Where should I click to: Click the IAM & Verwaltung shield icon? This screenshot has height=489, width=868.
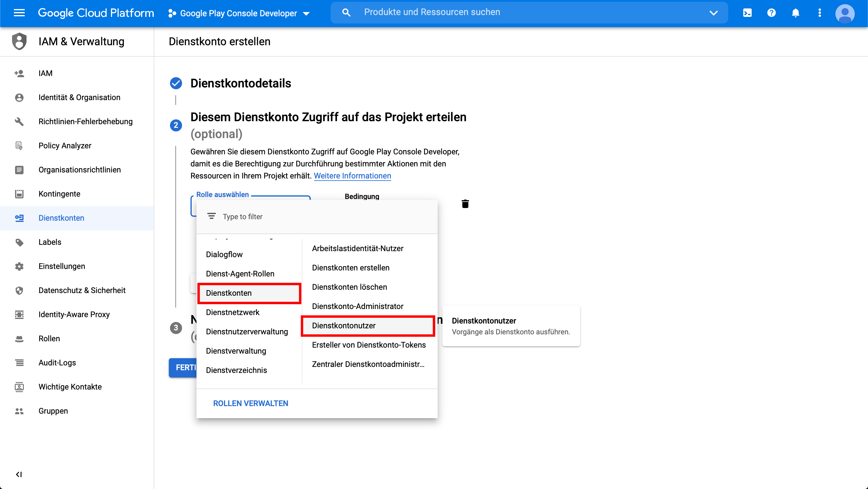[x=19, y=41]
